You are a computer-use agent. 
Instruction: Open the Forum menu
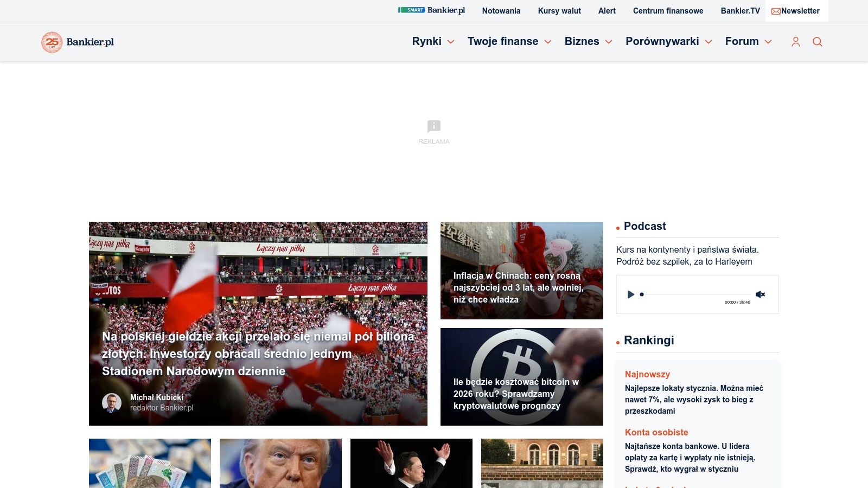(x=742, y=41)
